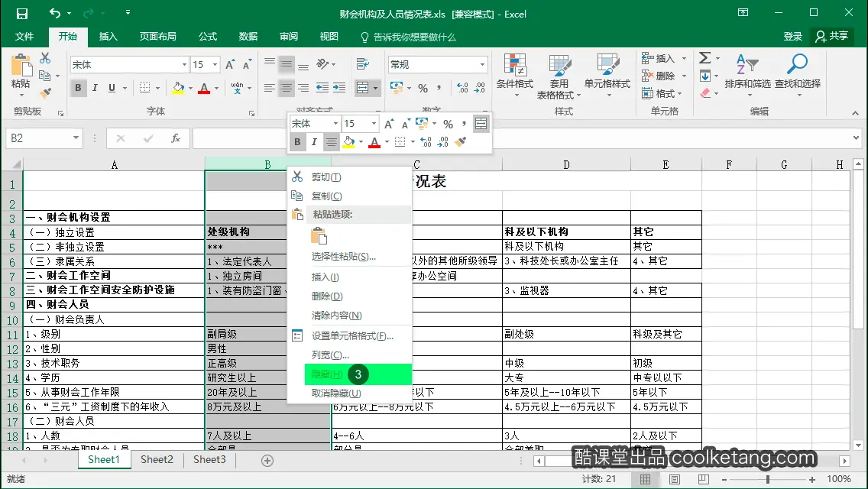Click the Cut scissors icon in ribbon
868x489 pixels.
45,58
